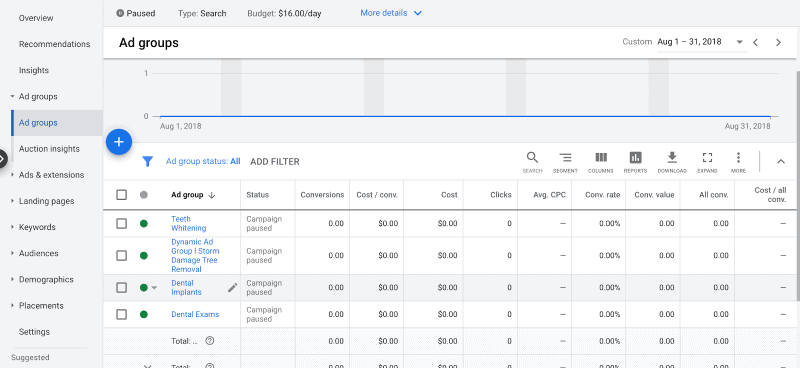Screen dimensions: 800x368
Task: Open the Dental Implants ad group link
Action: pos(186,288)
